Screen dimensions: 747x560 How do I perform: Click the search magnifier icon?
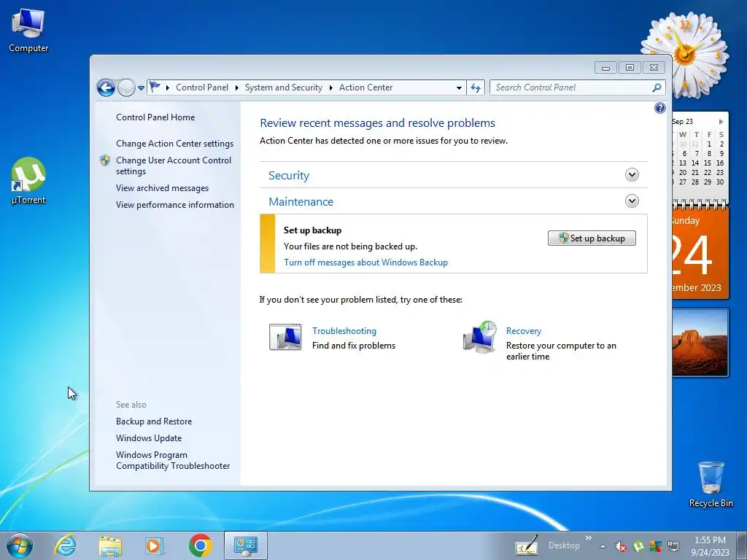coord(657,87)
